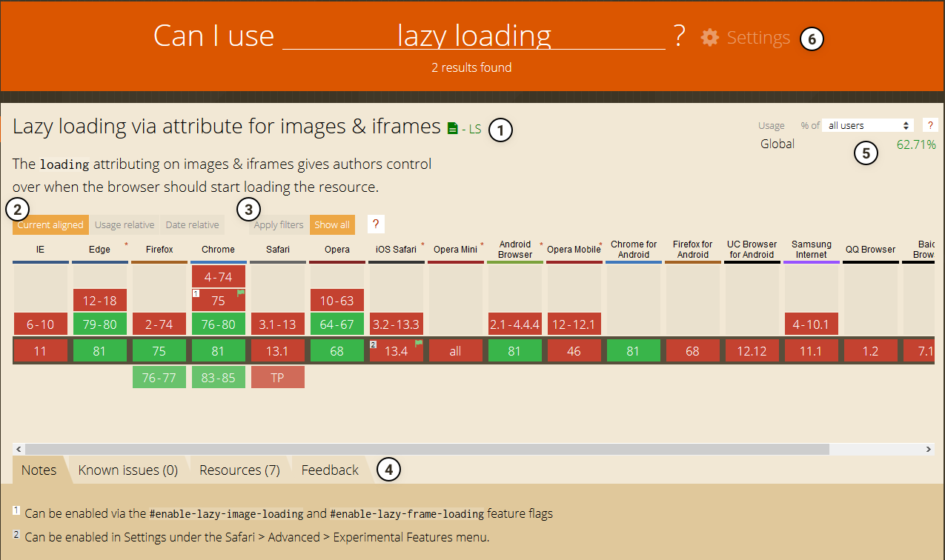The width and height of the screenshot is (945, 560).
Task: Click the ? help button beside usage dropdown
Action: click(929, 125)
